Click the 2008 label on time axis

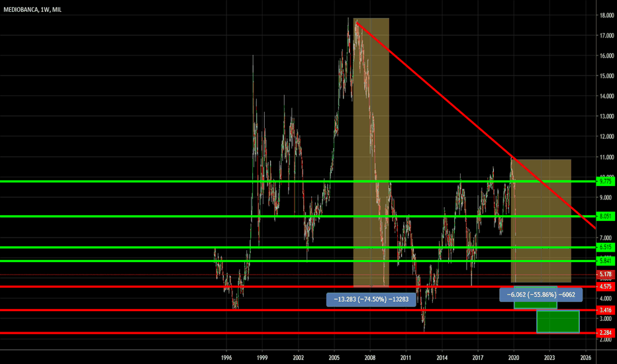pyautogui.click(x=370, y=357)
